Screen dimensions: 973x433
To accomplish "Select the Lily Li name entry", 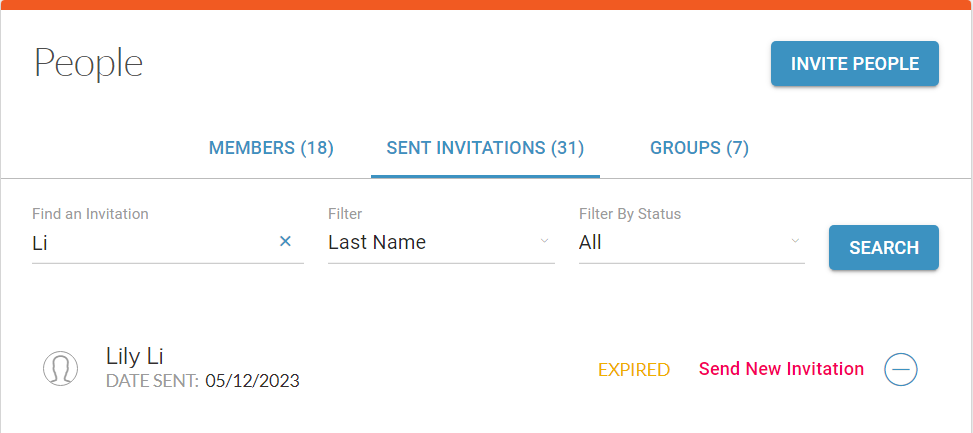I will coord(135,356).
